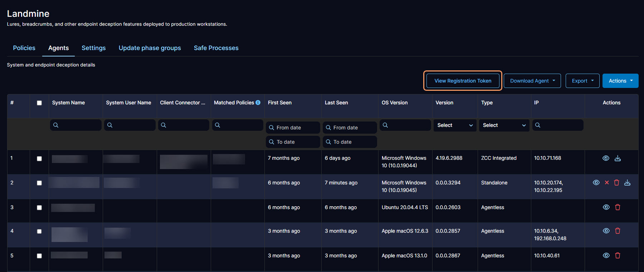The height and width of the screenshot is (272, 644).
Task: Open the Settings tab
Action: (x=94, y=48)
